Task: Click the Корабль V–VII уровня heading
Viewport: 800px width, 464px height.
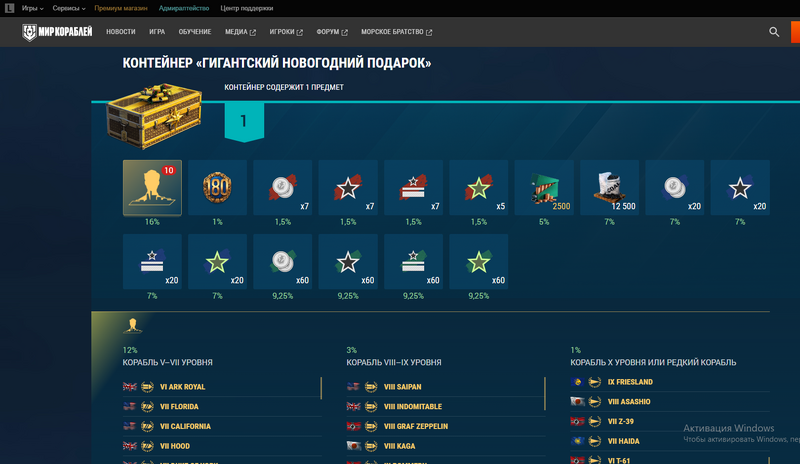Action: click(x=167, y=362)
